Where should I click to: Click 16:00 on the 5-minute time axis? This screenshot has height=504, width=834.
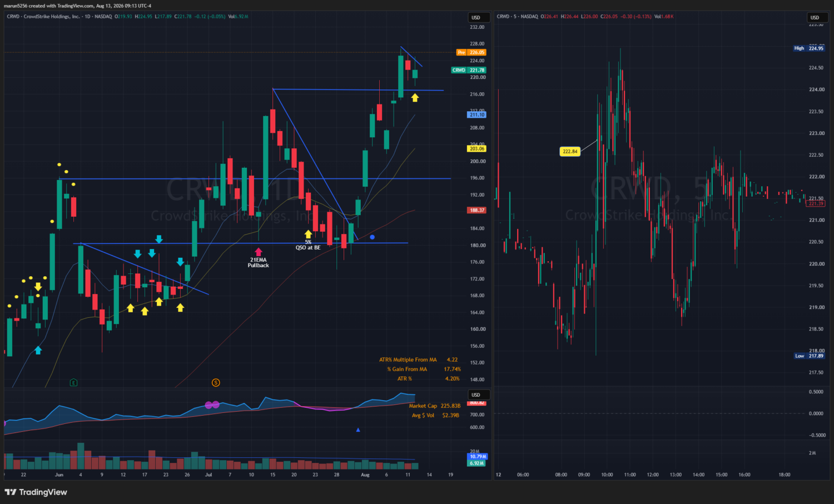click(744, 475)
